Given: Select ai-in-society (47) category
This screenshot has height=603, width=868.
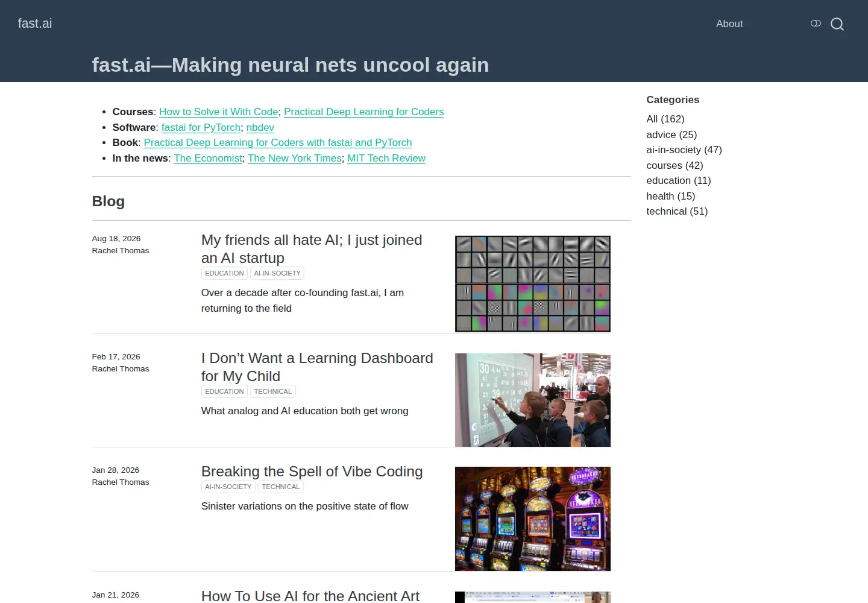Looking at the screenshot, I should 684,150.
